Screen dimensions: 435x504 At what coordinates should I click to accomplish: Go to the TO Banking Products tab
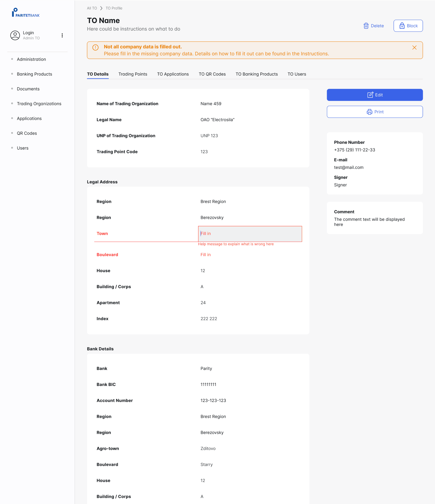257,74
